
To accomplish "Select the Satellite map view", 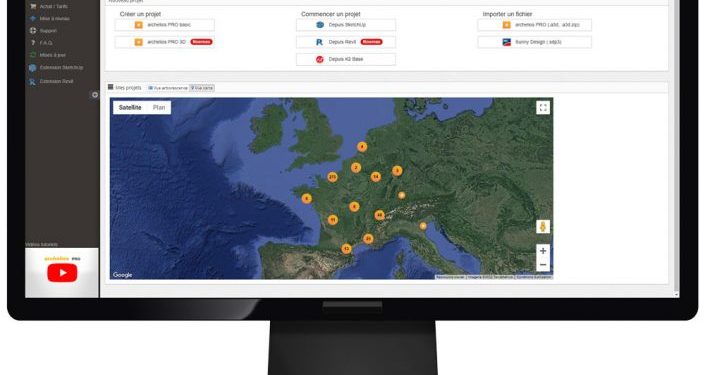I will (x=130, y=107).
